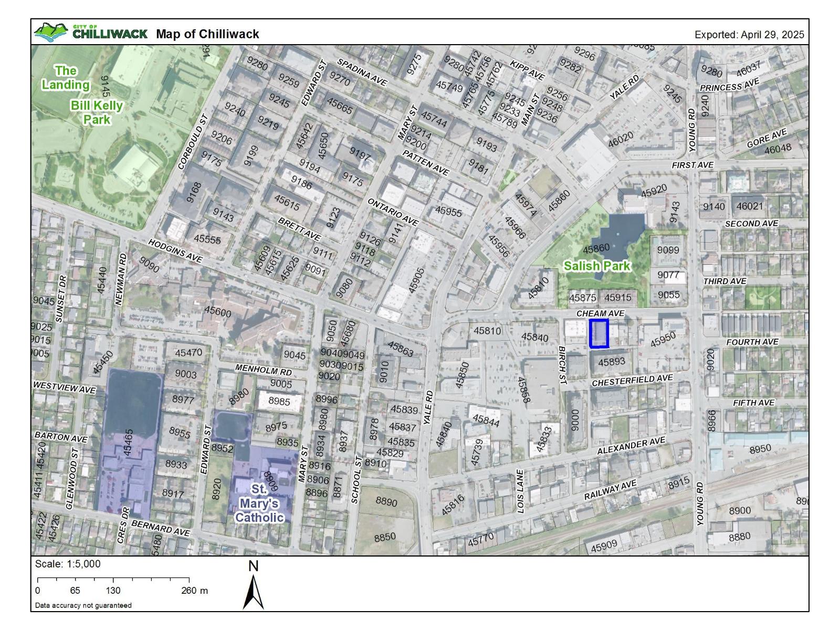Select the lot labeled 8890
The height and width of the screenshot is (630, 840).
click(x=386, y=502)
